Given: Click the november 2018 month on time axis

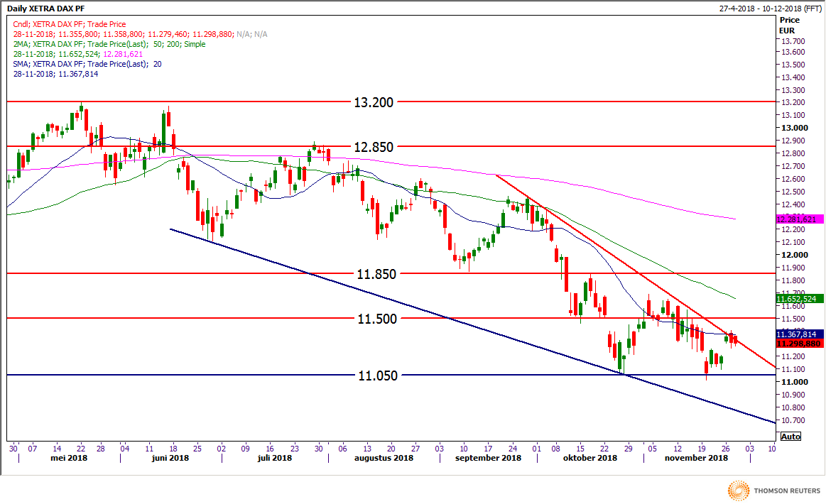Looking at the screenshot, I should point(696,458).
